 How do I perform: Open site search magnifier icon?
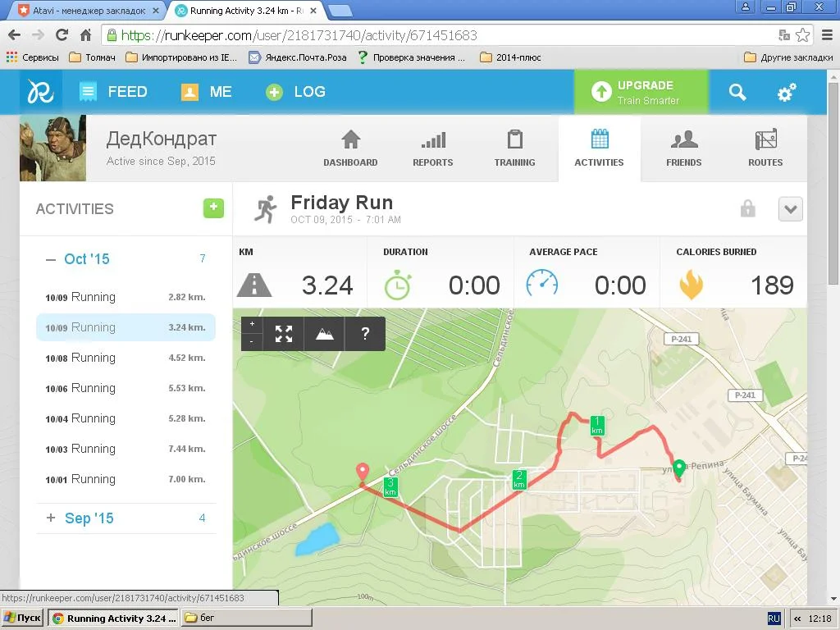[x=737, y=92]
